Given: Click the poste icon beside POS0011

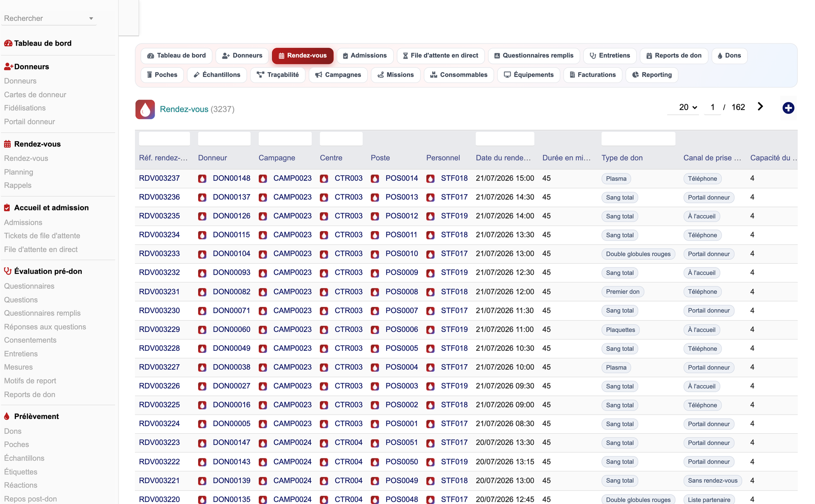Looking at the screenshot, I should [x=375, y=235].
